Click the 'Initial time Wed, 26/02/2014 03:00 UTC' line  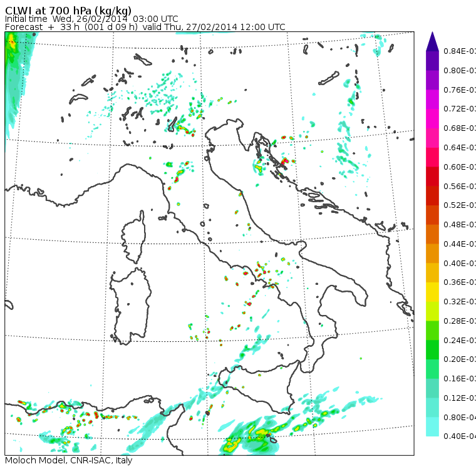coord(91,19)
